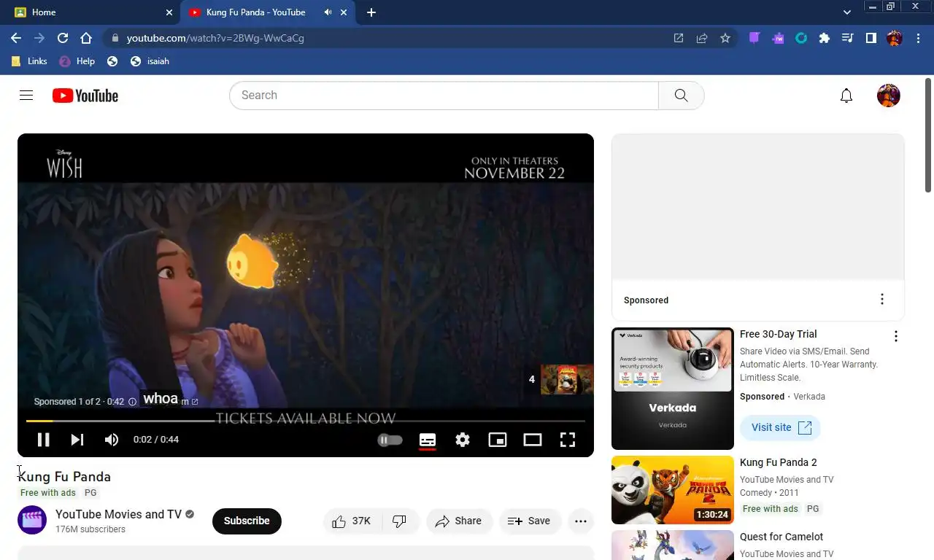
Task: Open Chrome profile avatar in toolbar
Action: (895, 38)
